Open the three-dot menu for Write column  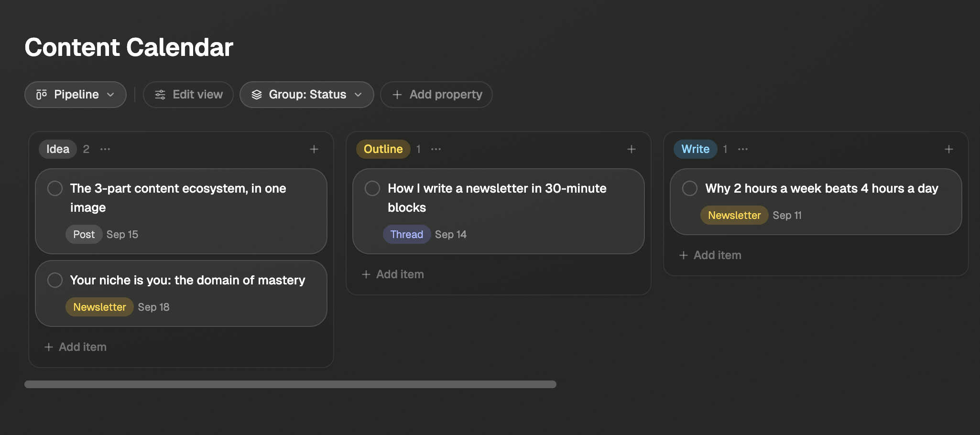coord(743,149)
